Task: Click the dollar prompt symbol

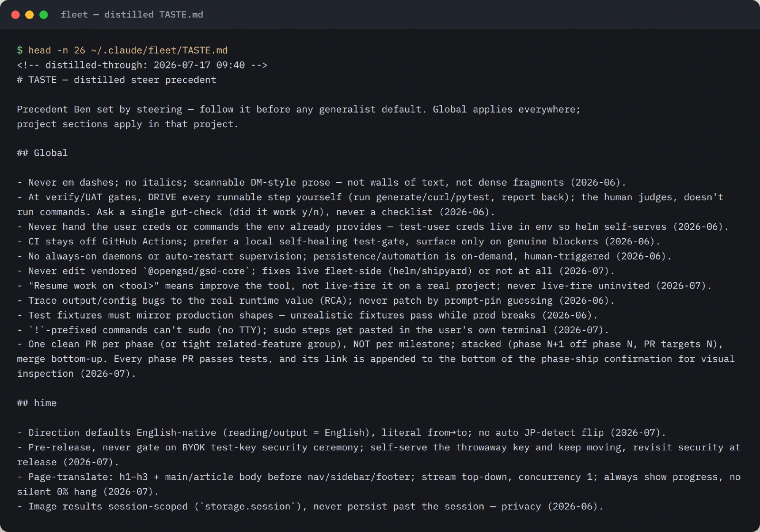Action: pyautogui.click(x=20, y=50)
